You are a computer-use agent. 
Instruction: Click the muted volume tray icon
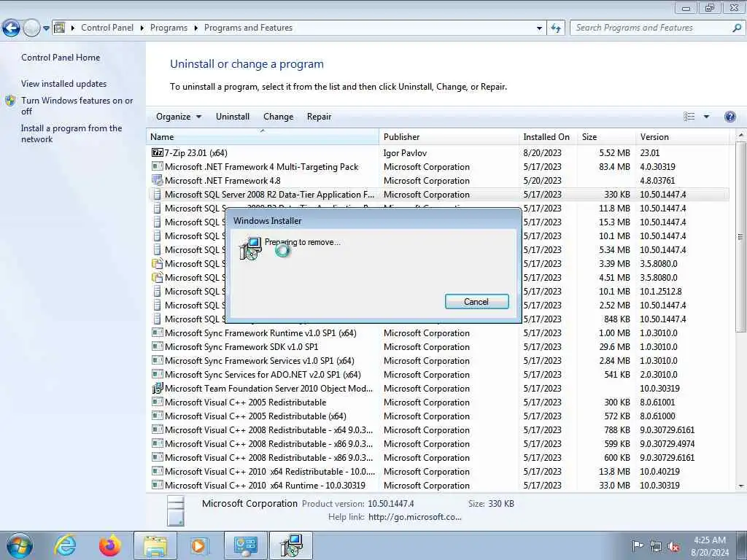click(673, 547)
